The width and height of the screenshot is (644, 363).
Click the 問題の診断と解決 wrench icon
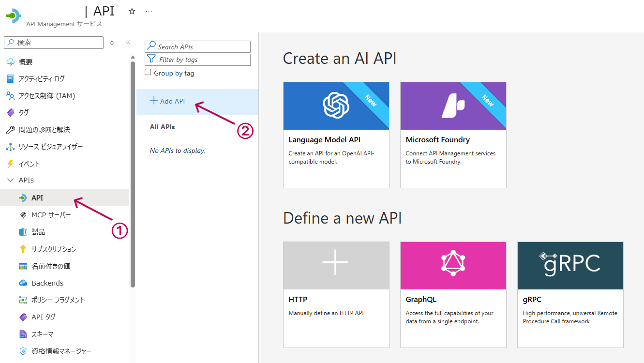(11, 130)
